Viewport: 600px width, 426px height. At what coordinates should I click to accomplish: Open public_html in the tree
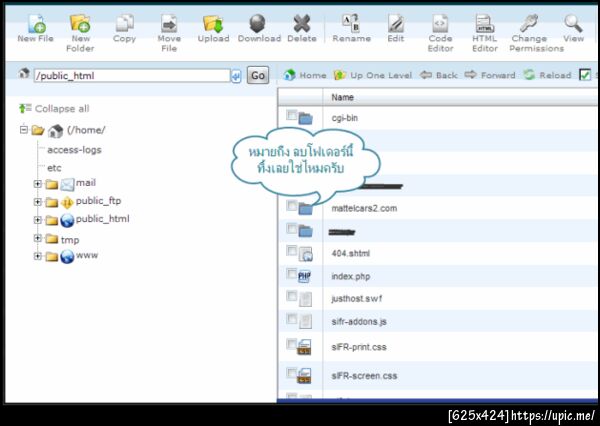click(x=103, y=219)
